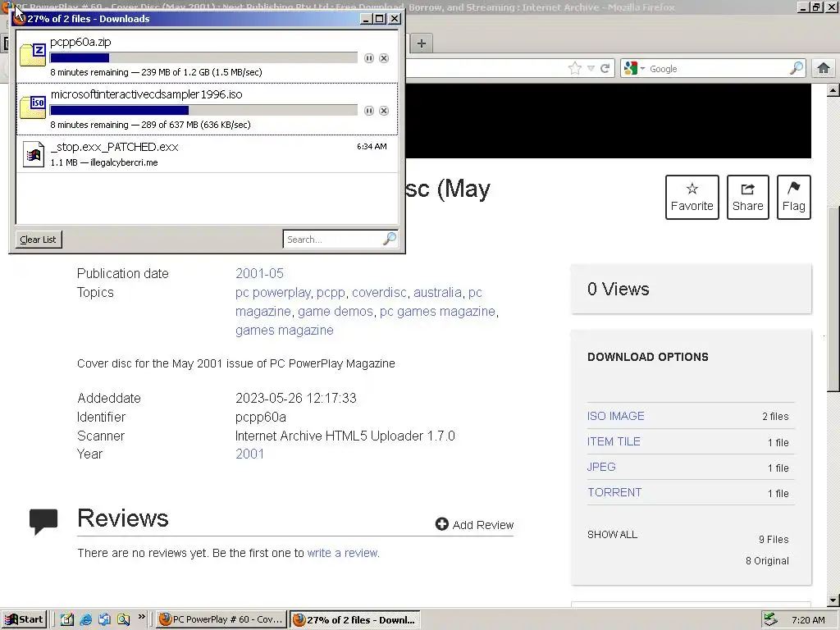
Task: Reload the page in Firefox
Action: coord(605,69)
